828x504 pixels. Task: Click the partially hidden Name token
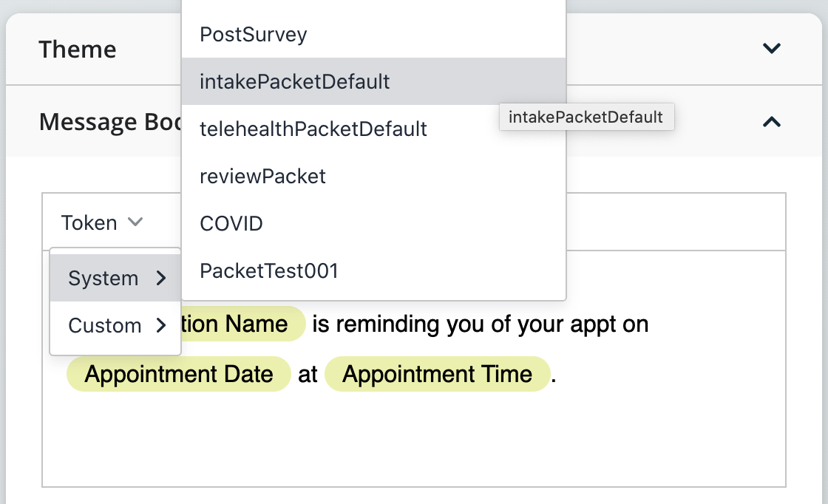click(243, 324)
